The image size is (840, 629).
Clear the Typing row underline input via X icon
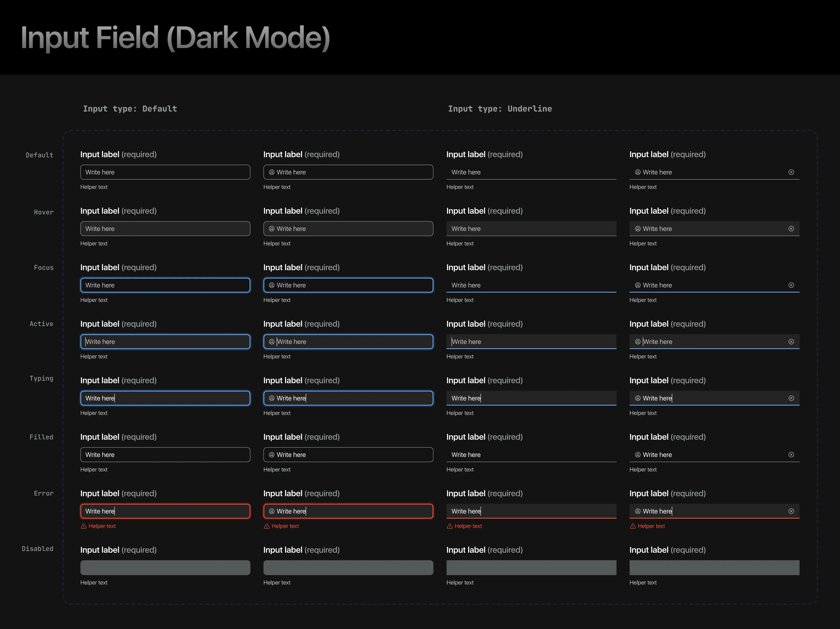click(791, 398)
